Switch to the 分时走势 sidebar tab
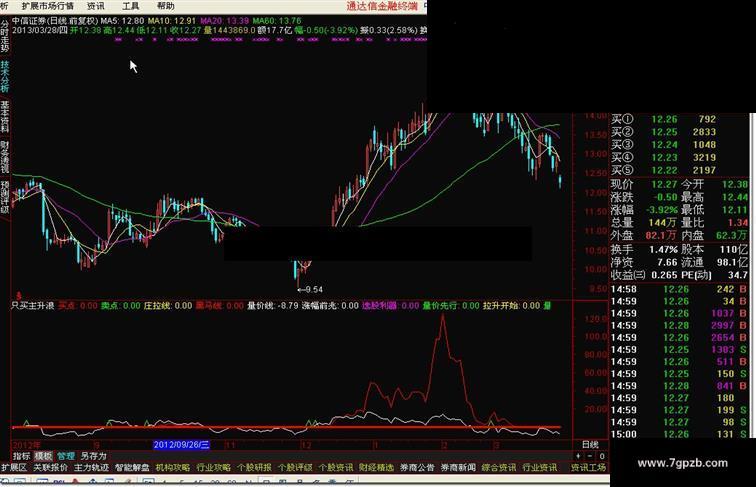The height and width of the screenshot is (487, 756). click(4, 36)
